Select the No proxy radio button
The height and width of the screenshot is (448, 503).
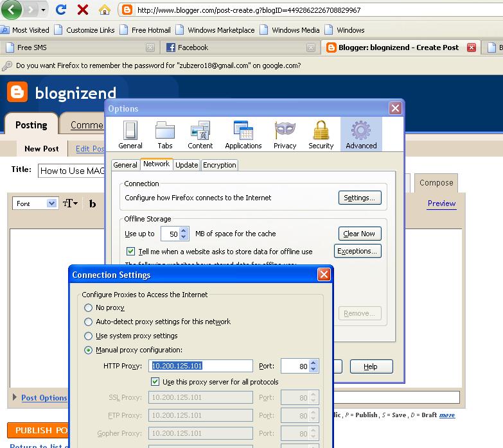click(x=88, y=307)
